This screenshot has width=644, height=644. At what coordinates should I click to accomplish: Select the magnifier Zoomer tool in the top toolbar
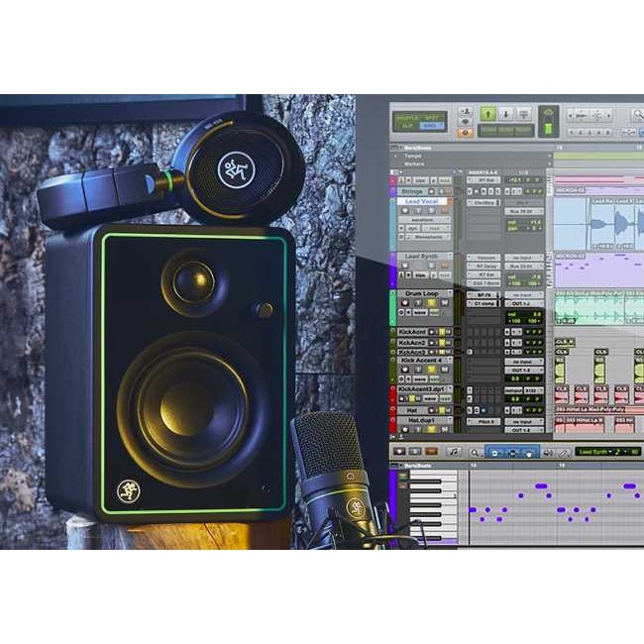[x=639, y=116]
